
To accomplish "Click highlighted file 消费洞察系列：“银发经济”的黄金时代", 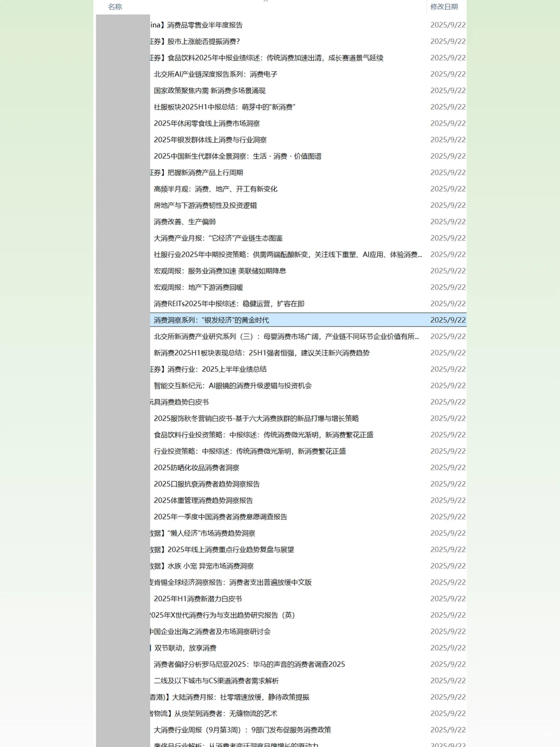I will pos(212,321).
